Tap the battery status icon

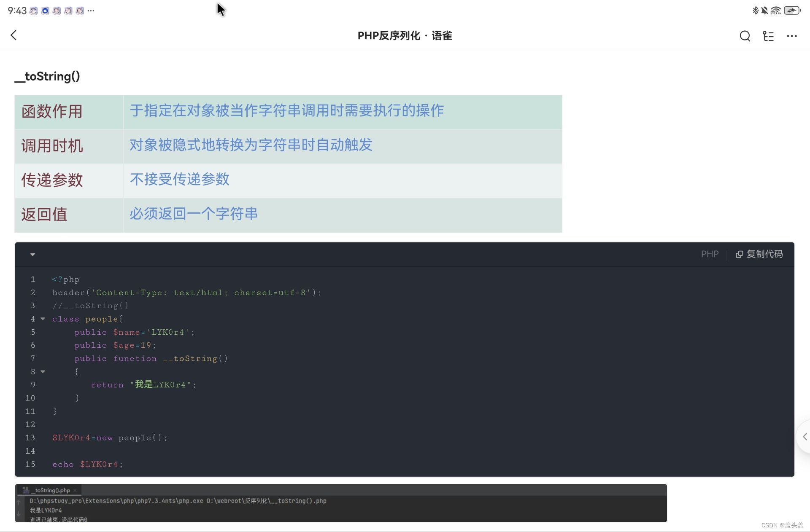792,11
